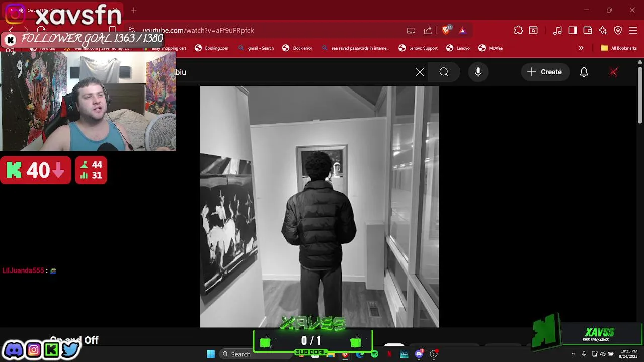Open Spotify from the taskbar
The image size is (644, 362).
(375, 354)
